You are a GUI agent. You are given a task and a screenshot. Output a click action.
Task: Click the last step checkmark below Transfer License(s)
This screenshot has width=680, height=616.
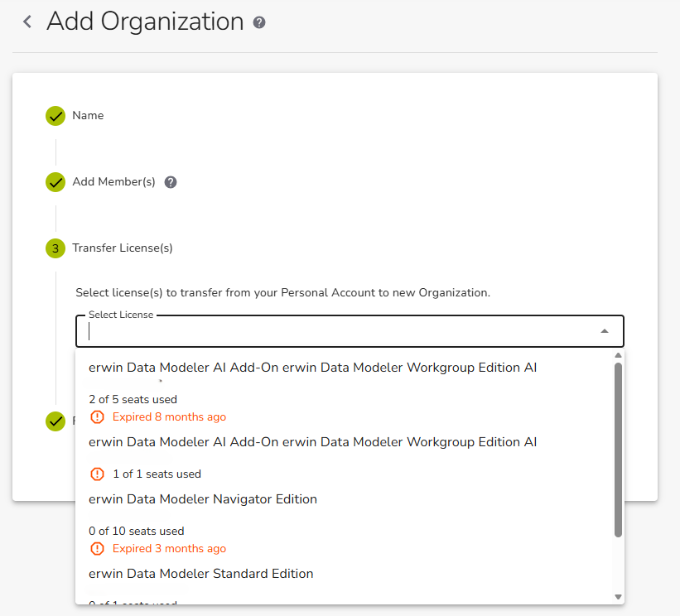point(55,421)
